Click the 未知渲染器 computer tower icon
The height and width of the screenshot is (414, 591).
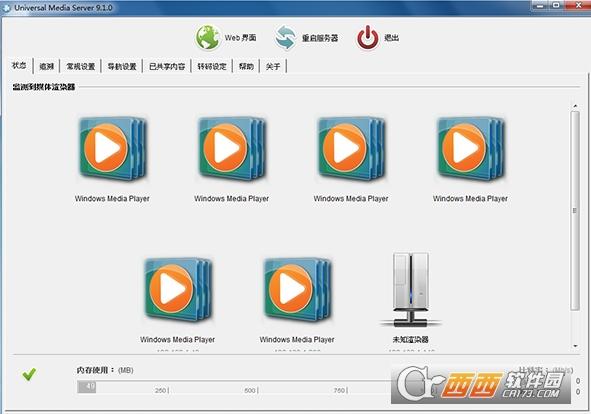(410, 290)
